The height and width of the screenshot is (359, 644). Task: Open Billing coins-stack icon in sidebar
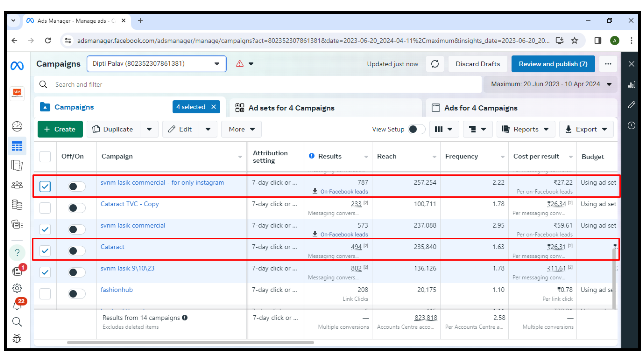17,205
